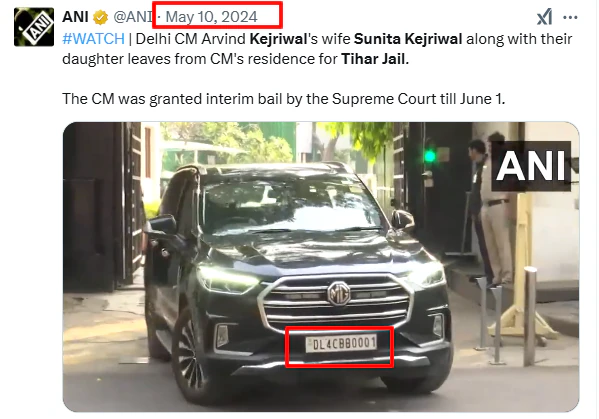The height and width of the screenshot is (419, 599).
Task: Click the bold Kejriwal after Arvind
Action: click(278, 39)
